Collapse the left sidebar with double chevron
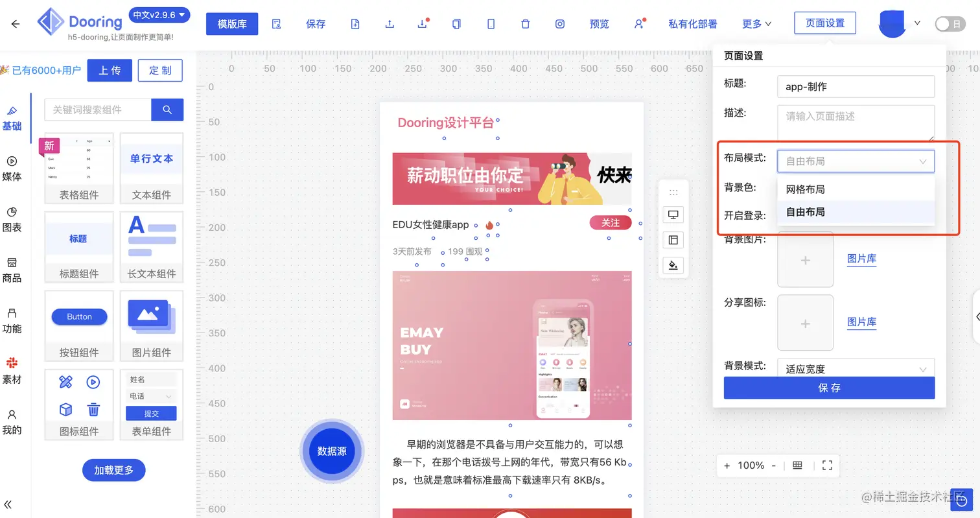The width and height of the screenshot is (980, 518). tap(8, 504)
